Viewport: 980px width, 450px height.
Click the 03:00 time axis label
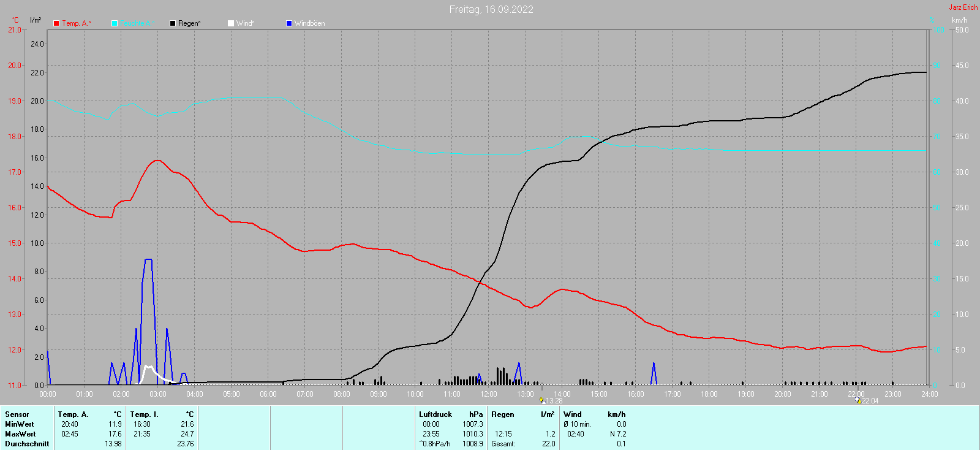tap(157, 394)
